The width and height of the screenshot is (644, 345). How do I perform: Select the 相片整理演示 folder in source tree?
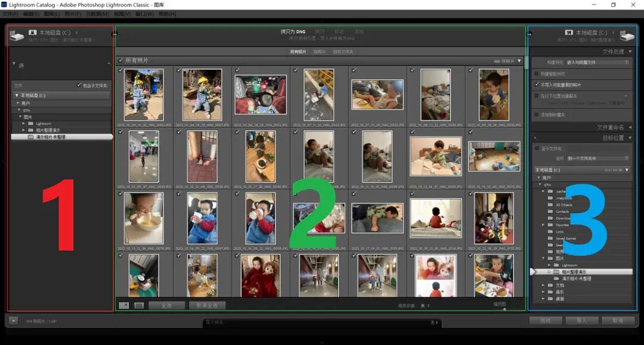(x=48, y=130)
